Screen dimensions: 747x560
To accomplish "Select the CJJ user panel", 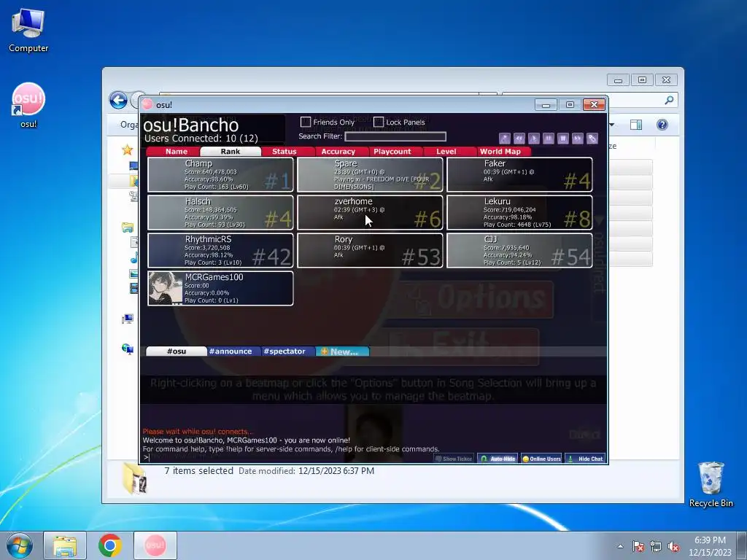I will (x=519, y=251).
